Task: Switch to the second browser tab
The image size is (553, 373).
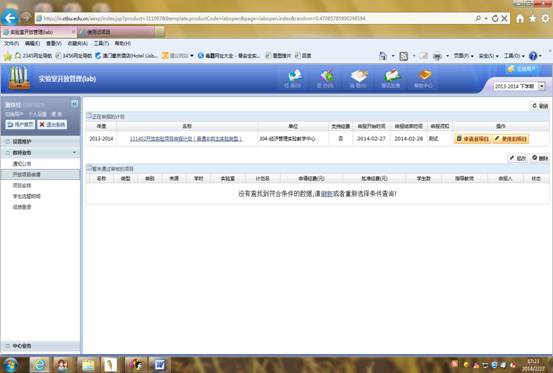Action: point(116,32)
